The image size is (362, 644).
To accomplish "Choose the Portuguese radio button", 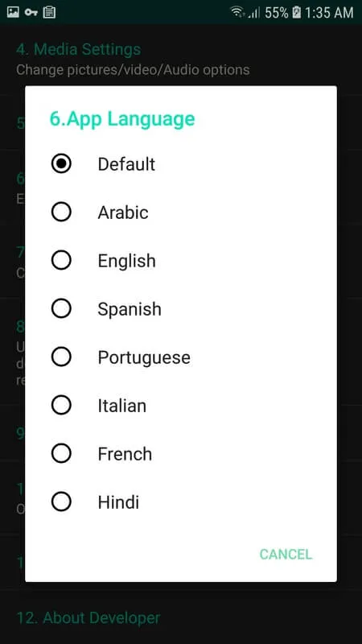I will pyautogui.click(x=61, y=357).
